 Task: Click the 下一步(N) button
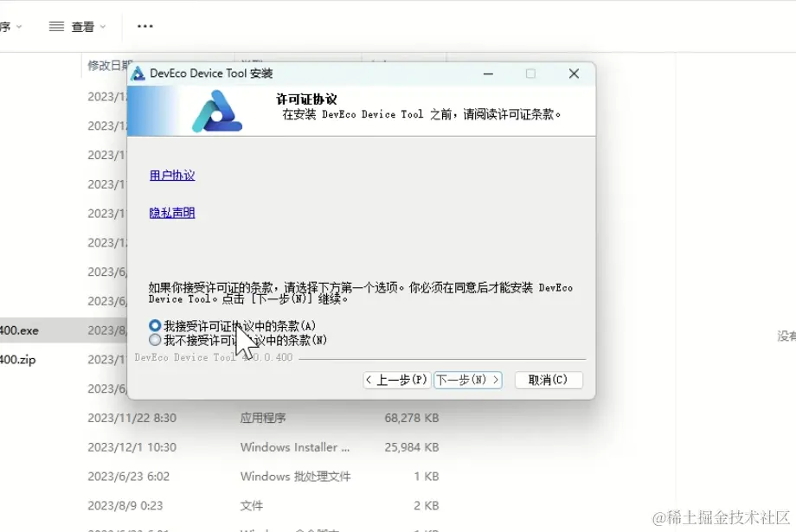(467, 380)
